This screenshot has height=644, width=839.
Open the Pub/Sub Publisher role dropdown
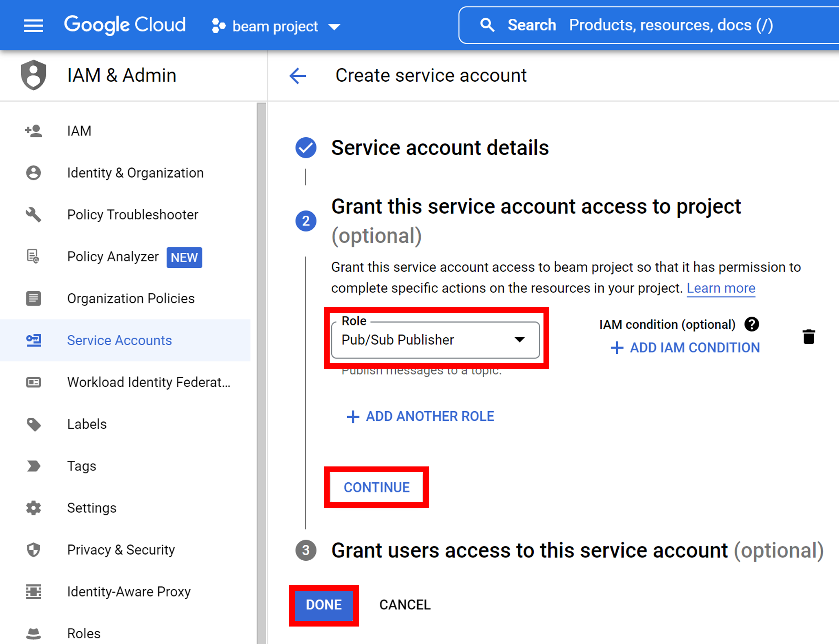click(x=435, y=340)
